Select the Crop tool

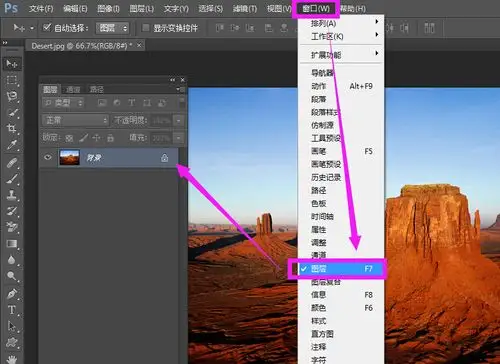pyautogui.click(x=12, y=129)
